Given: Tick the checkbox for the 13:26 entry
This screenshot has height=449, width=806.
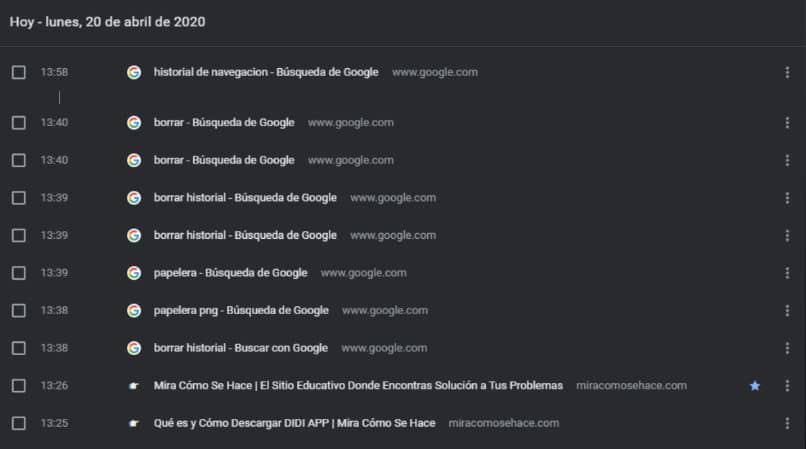Looking at the screenshot, I should [x=18, y=386].
